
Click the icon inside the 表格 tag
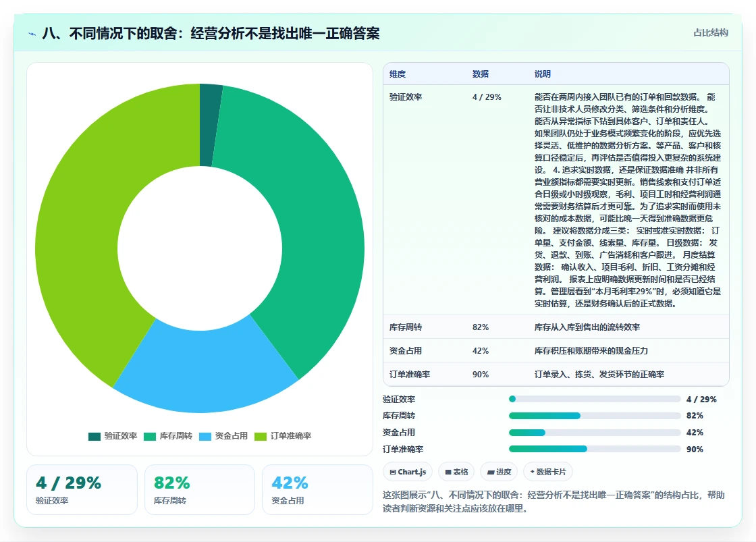point(448,472)
